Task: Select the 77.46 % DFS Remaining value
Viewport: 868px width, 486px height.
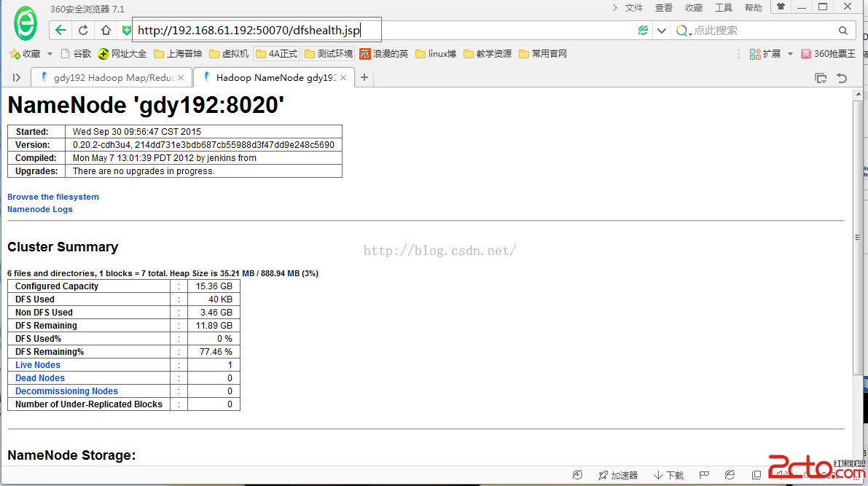Action: [216, 351]
